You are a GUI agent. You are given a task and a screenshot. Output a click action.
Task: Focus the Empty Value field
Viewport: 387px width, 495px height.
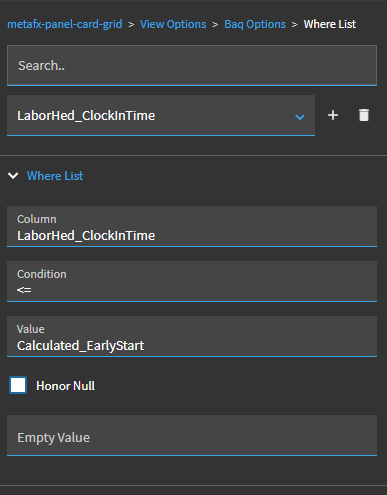[x=192, y=435]
